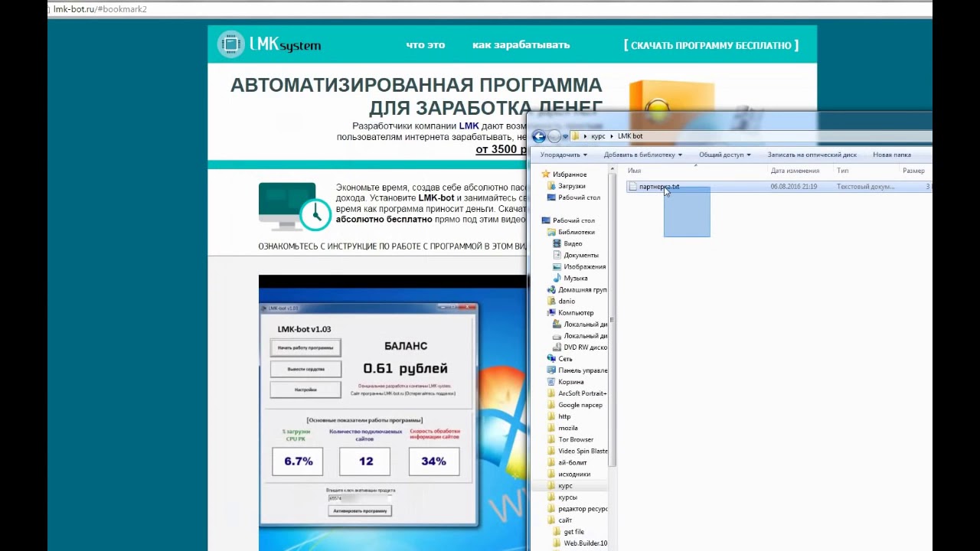
Task: Open recent locations dropdown beside Forward arrow
Action: coord(565,137)
